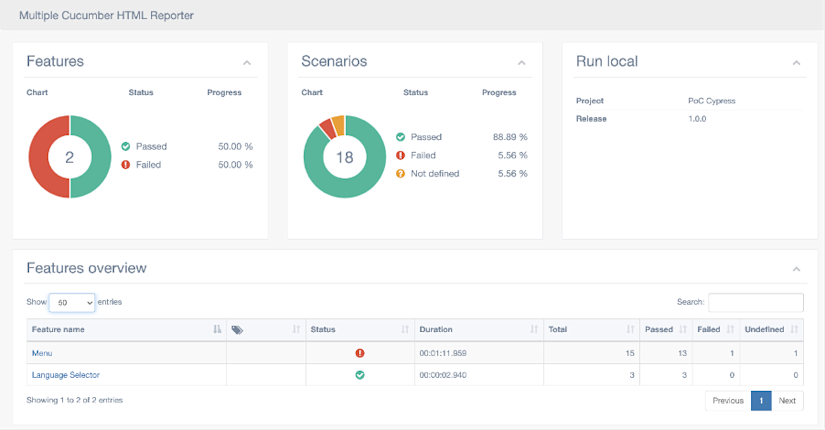Viewport: 825px width, 430px height.
Task: Sort by Feature name column sort icon
Action: (x=217, y=329)
